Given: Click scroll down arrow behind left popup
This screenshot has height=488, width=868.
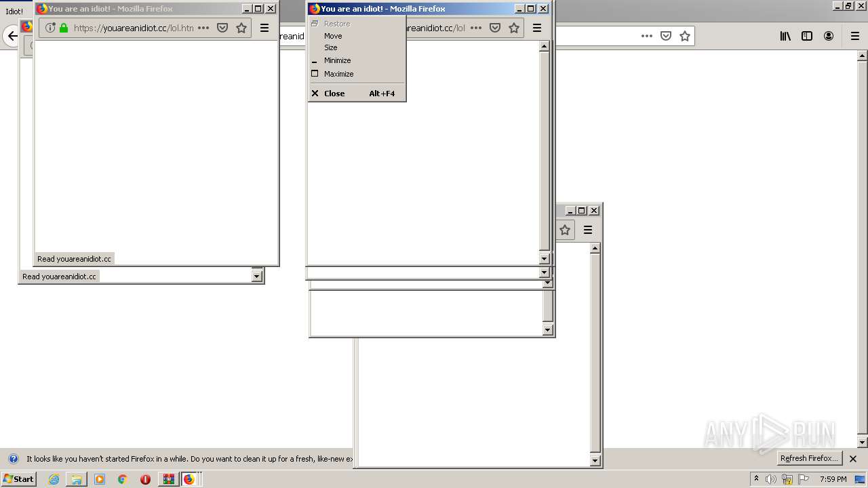Looking at the screenshot, I should point(256,276).
